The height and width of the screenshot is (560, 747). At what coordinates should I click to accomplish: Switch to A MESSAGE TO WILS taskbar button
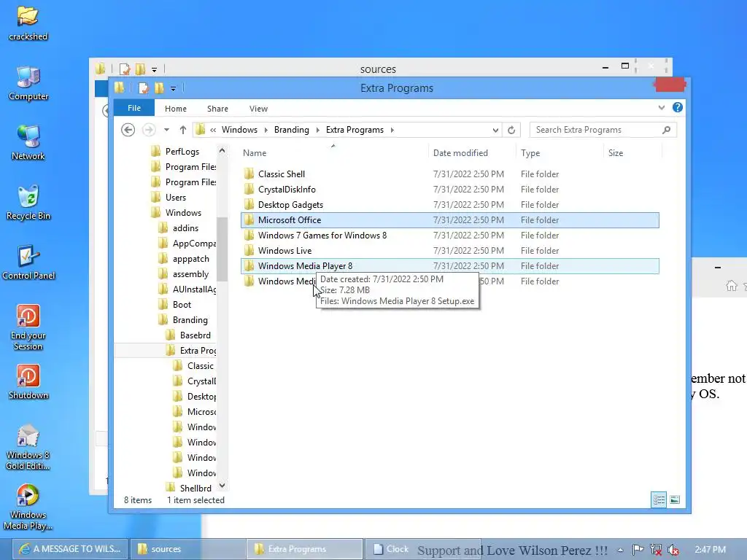(69, 549)
